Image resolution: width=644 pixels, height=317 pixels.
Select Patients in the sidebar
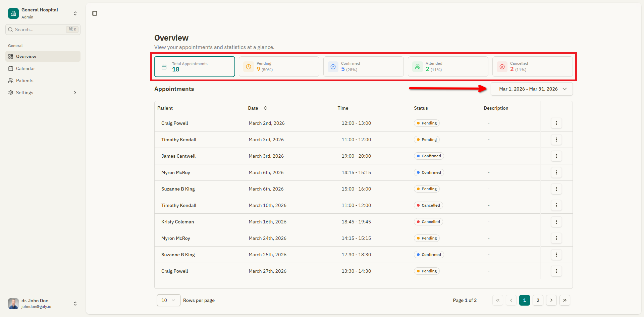pyautogui.click(x=24, y=81)
